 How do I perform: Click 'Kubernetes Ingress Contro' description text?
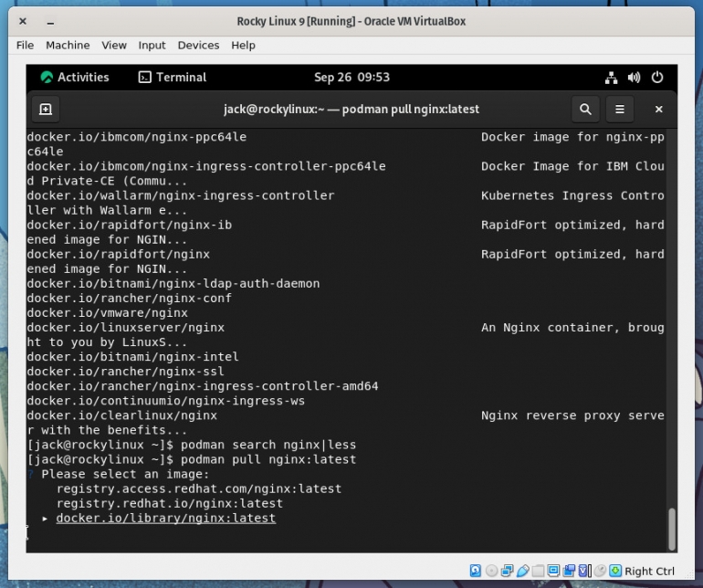click(572, 195)
